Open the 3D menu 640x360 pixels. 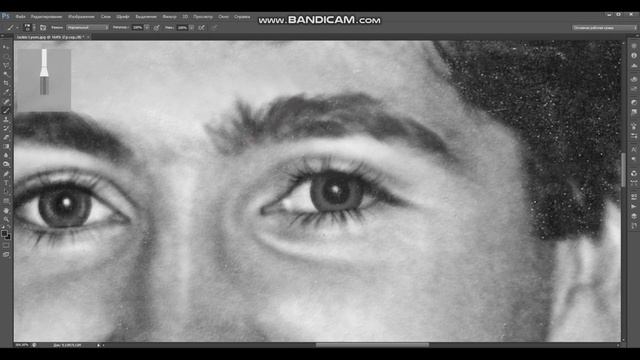pyautogui.click(x=185, y=17)
